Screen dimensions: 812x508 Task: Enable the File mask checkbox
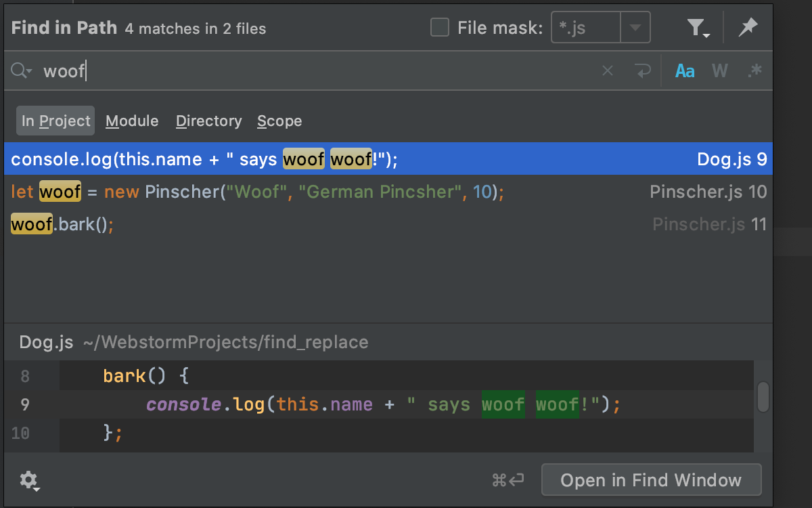coord(440,28)
